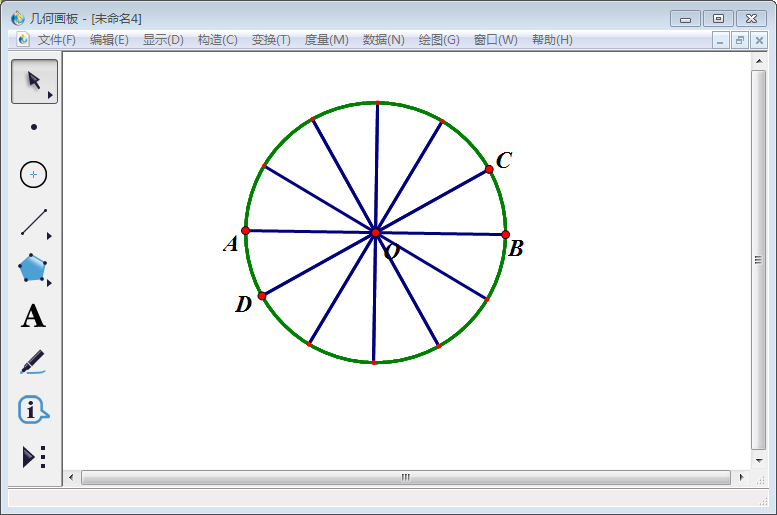Image resolution: width=777 pixels, height=515 pixels.
Task: Click the Information tool
Action: [34, 410]
